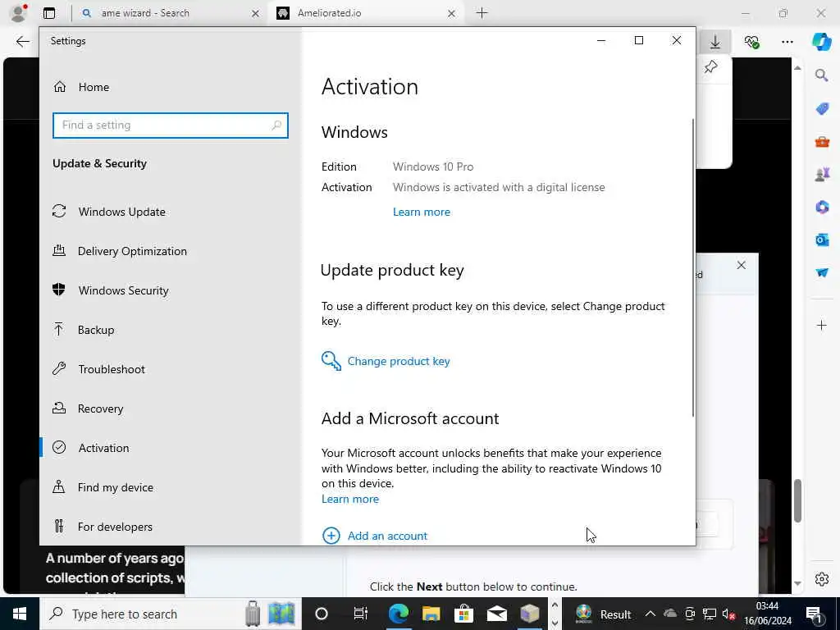This screenshot has width=840, height=630.
Task: Open Edge Downloads button
Action: (x=715, y=42)
